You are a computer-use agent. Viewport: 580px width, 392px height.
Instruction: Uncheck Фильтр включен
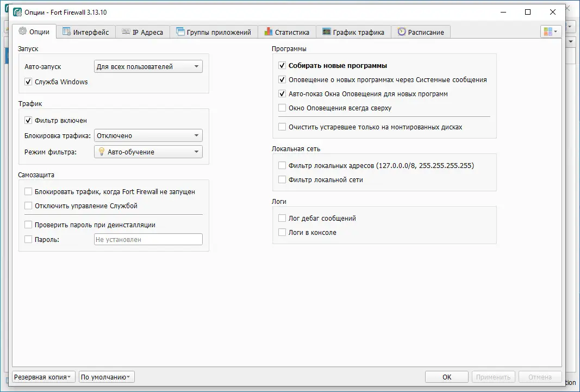click(x=28, y=121)
